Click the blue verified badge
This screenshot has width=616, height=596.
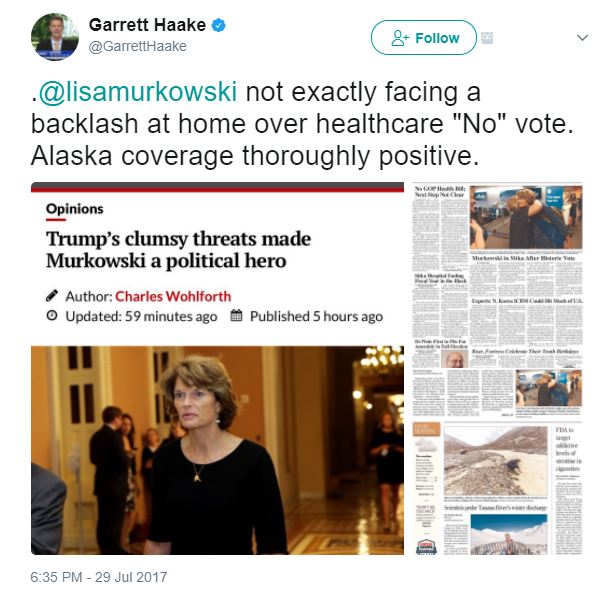218,26
